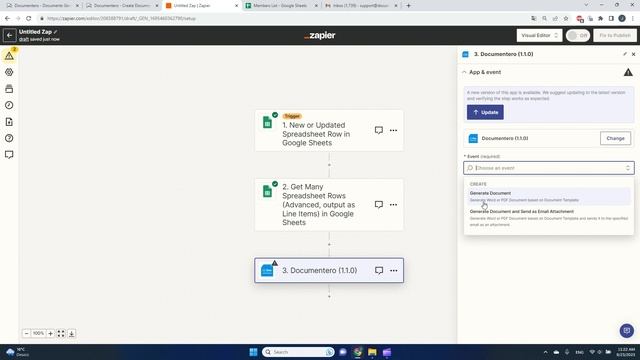The image size is (640, 360).
Task: Click the 100% zoom level indicator
Action: (x=38, y=333)
